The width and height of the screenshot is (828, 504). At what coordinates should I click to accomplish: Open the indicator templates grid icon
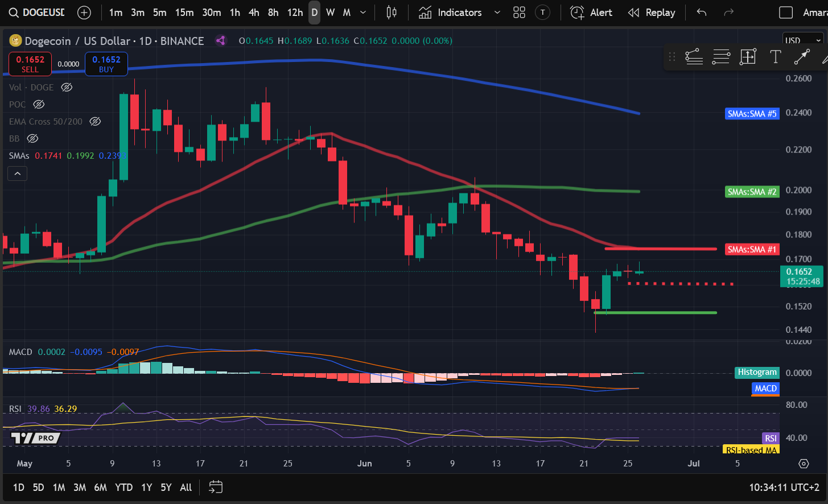coord(519,13)
